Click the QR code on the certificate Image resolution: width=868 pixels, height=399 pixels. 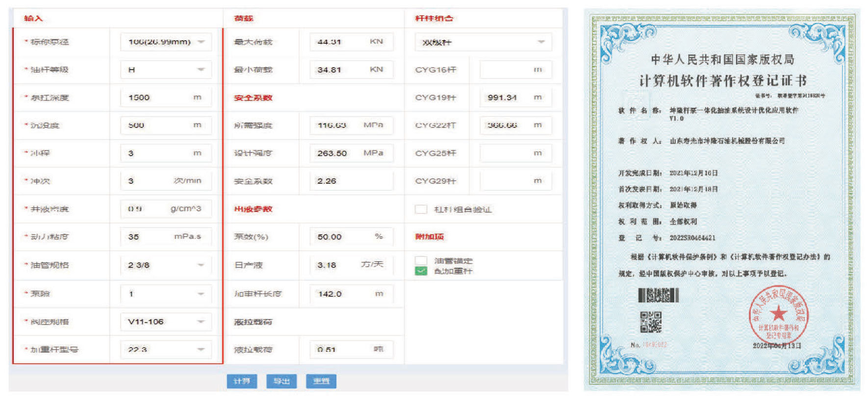[x=651, y=322]
